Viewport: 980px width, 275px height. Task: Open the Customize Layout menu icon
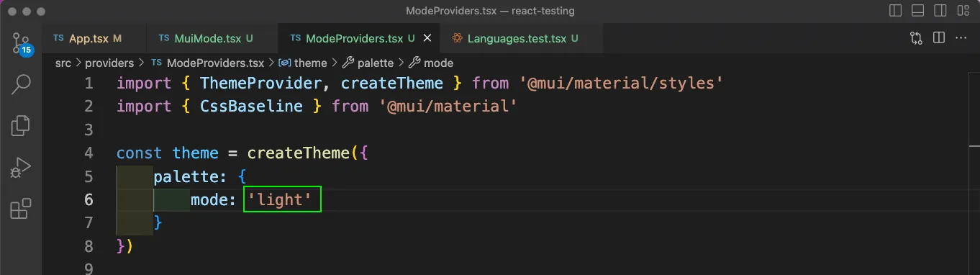[964, 11]
